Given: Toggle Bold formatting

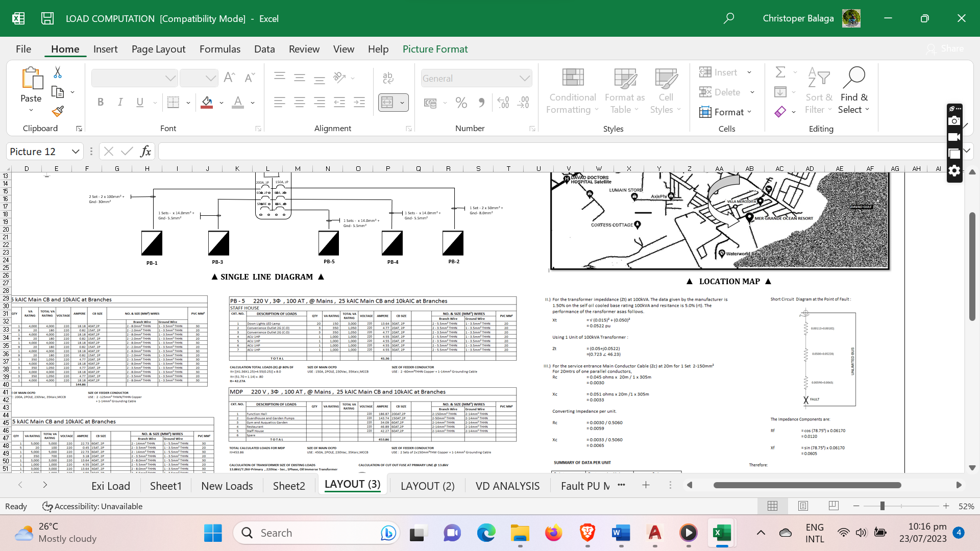Looking at the screenshot, I should [x=101, y=102].
